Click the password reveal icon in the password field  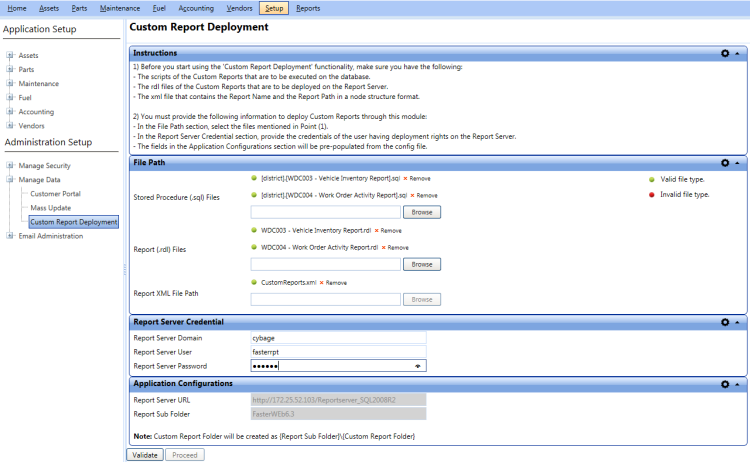tap(418, 366)
